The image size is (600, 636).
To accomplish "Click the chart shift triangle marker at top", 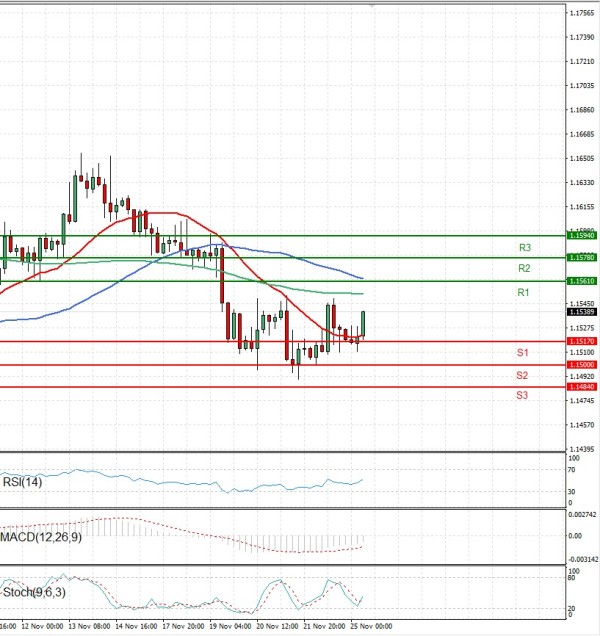I will coord(372,6).
